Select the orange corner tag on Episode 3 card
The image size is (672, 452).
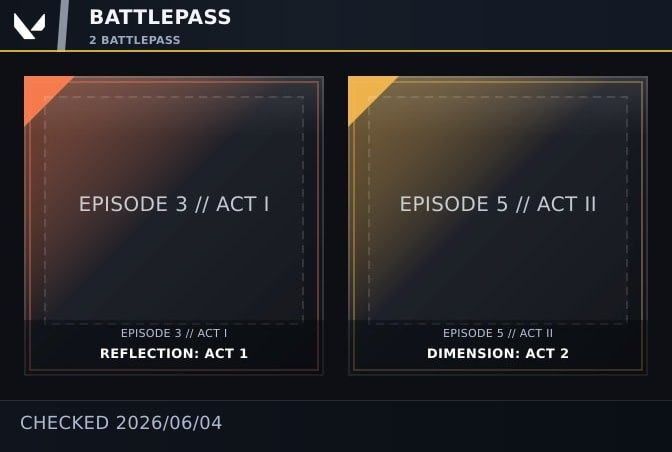click(42, 93)
